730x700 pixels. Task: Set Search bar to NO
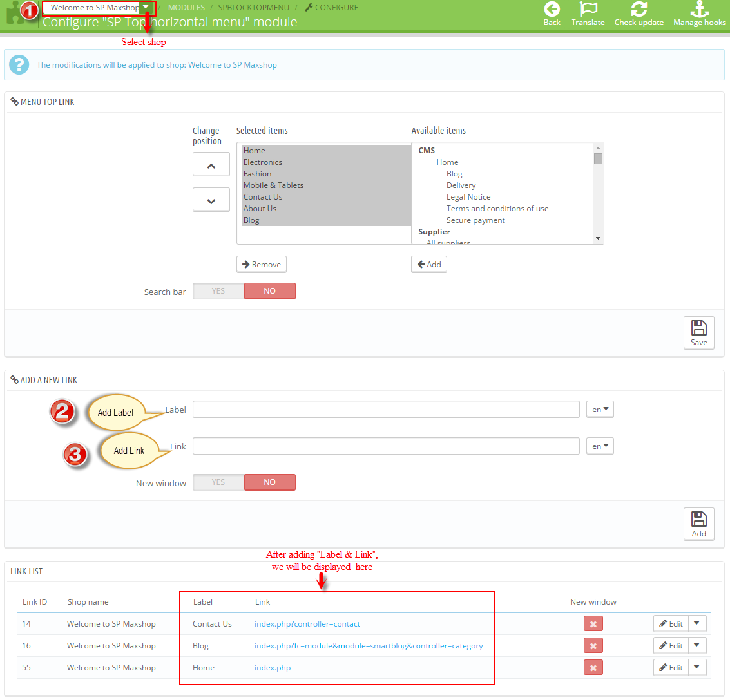click(x=269, y=291)
